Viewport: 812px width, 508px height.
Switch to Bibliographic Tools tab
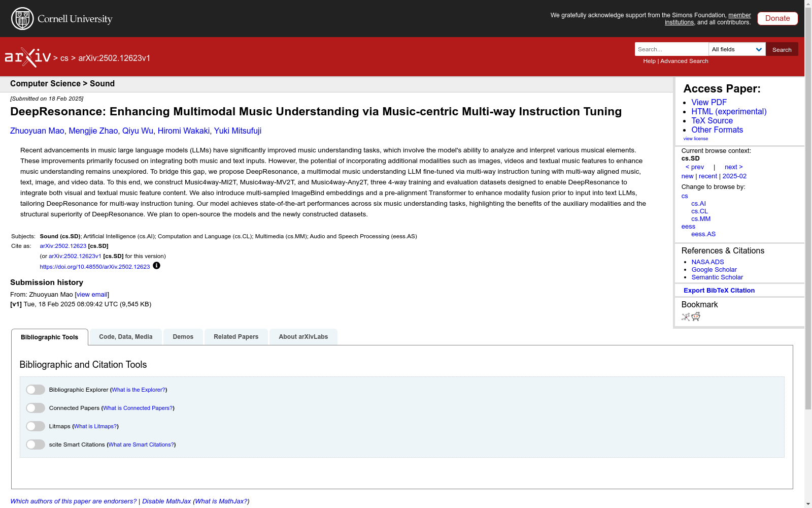click(x=50, y=337)
